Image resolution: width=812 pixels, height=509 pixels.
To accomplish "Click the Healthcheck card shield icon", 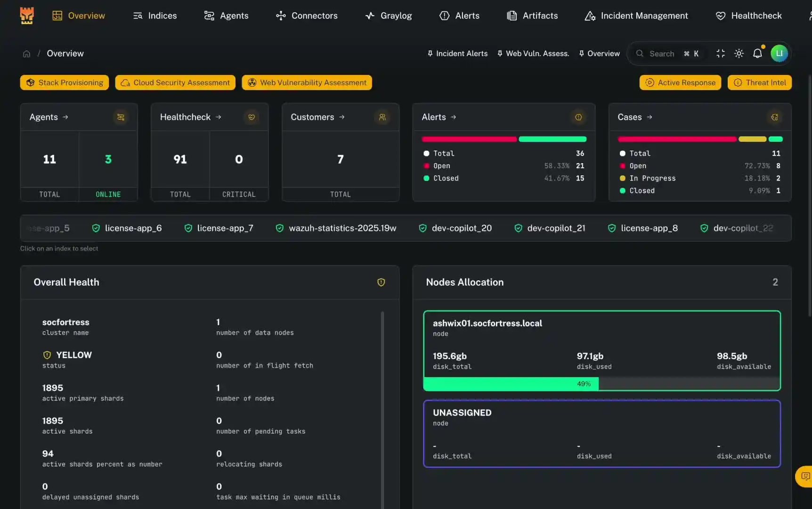I will [x=252, y=117].
